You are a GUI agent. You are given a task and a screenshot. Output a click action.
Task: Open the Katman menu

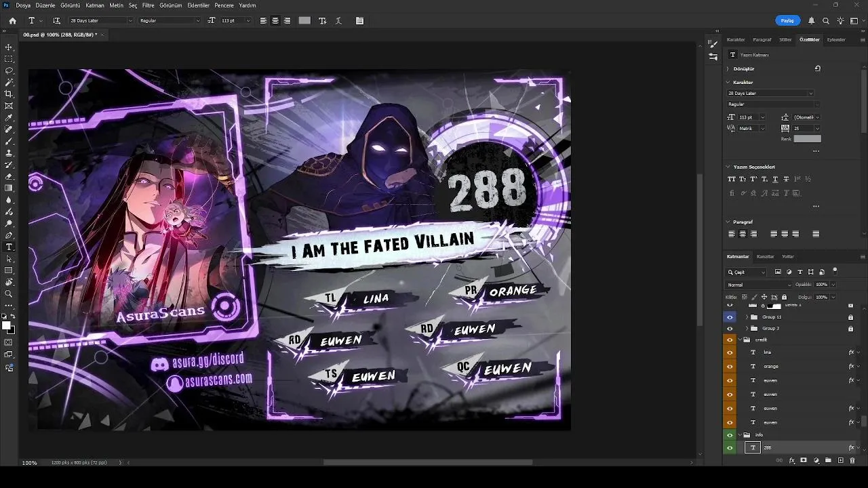[95, 5]
